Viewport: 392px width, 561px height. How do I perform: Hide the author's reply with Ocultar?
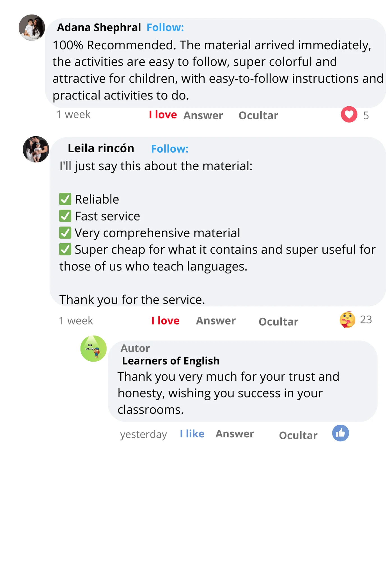298,435
